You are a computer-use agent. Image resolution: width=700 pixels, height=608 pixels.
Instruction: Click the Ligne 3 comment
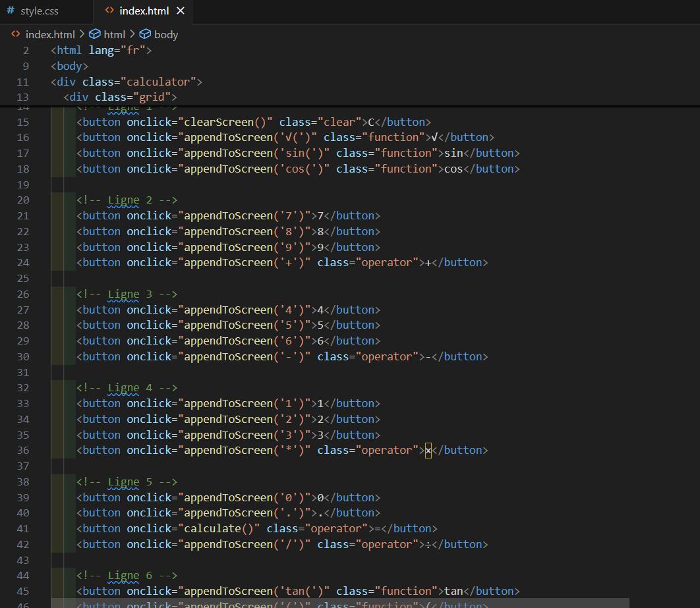[127, 294]
